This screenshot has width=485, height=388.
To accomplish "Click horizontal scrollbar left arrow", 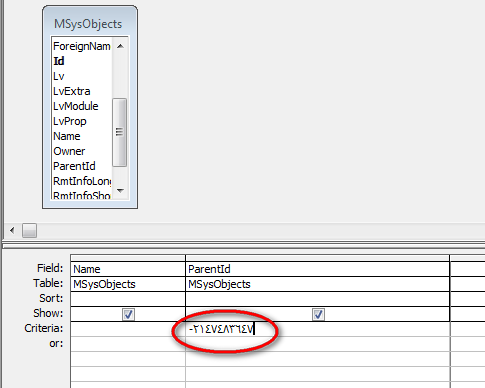I will pos(12,230).
